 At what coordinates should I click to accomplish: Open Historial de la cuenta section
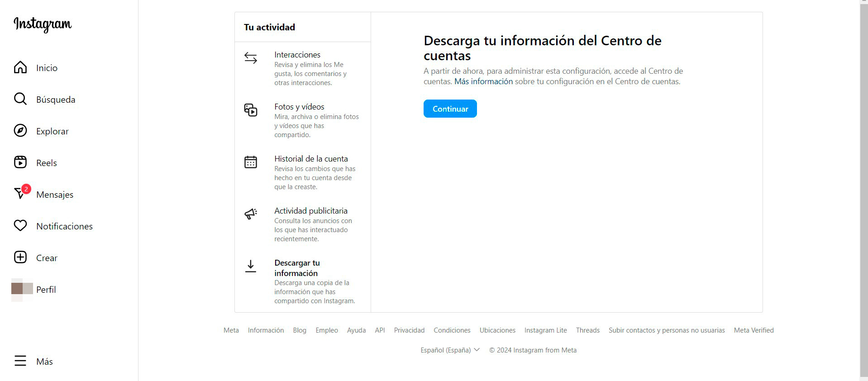303,172
